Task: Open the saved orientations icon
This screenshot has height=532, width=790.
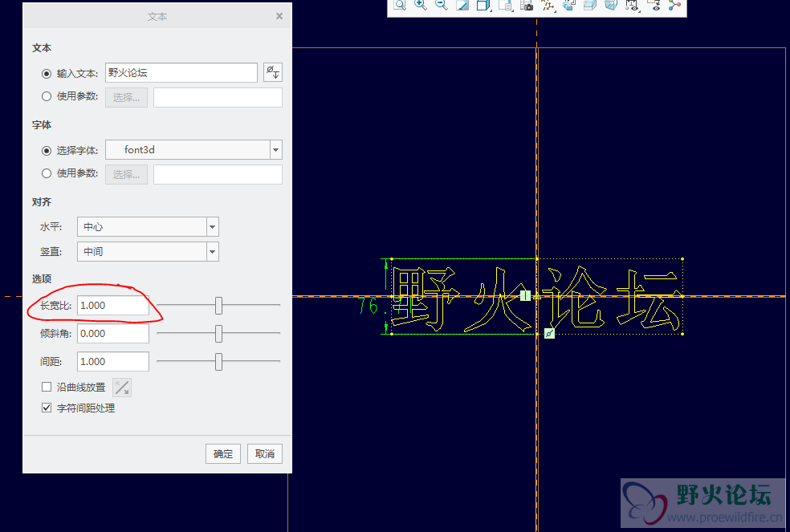Action: tap(505, 5)
